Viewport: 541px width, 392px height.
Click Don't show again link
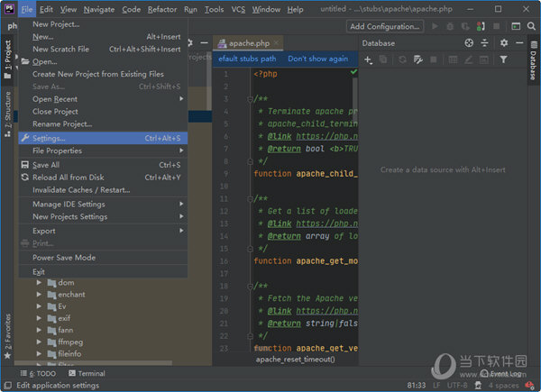point(317,59)
